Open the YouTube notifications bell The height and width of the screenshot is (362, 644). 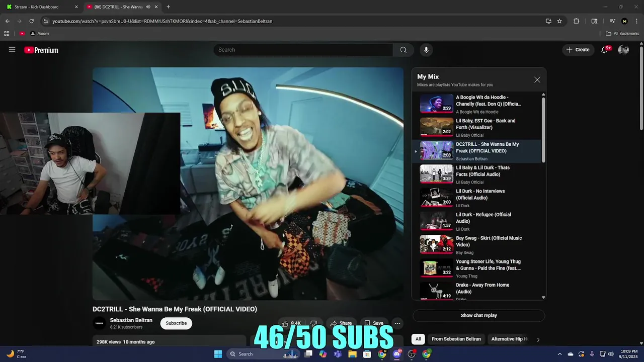pyautogui.click(x=605, y=50)
